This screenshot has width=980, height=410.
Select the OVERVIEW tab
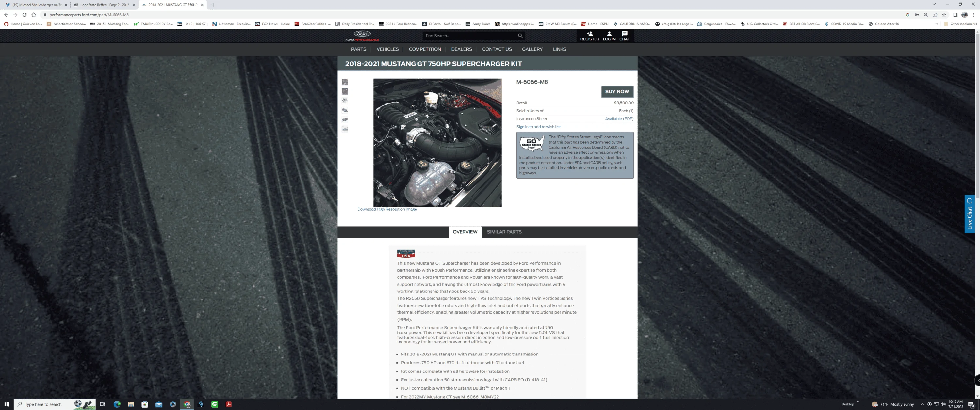tap(465, 232)
